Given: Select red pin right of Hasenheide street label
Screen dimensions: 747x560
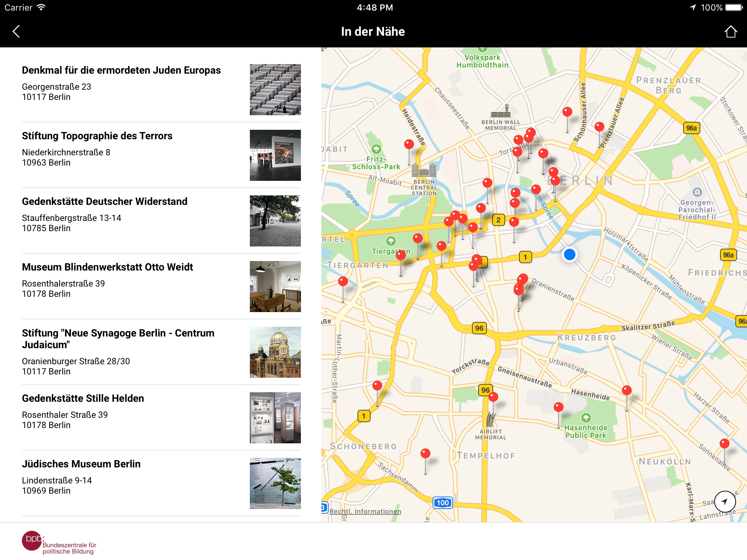Looking at the screenshot, I should pyautogui.click(x=627, y=390).
